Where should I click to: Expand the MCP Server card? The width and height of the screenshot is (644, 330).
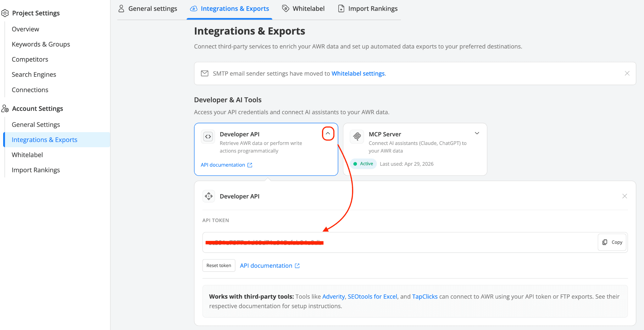click(477, 133)
